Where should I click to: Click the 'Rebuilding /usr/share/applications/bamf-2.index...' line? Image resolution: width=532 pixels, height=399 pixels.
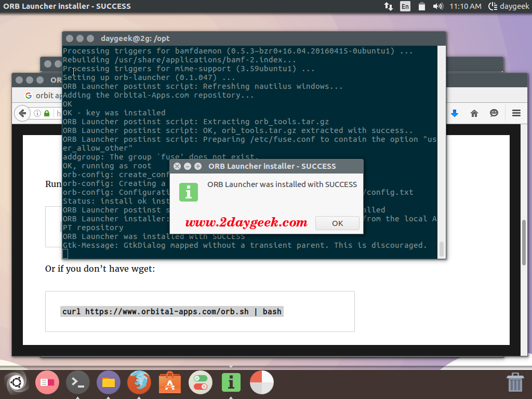179,60
